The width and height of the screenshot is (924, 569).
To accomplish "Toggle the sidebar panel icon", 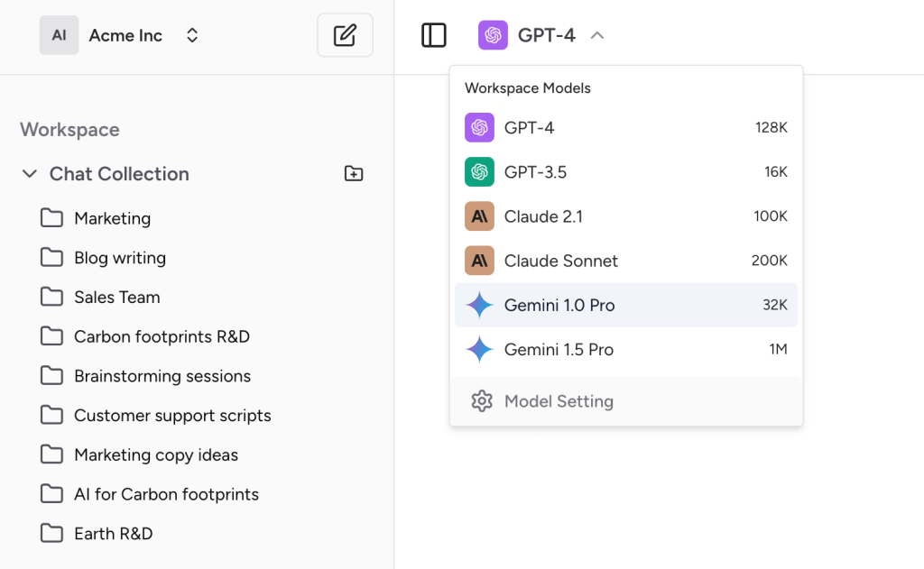I will tap(434, 35).
